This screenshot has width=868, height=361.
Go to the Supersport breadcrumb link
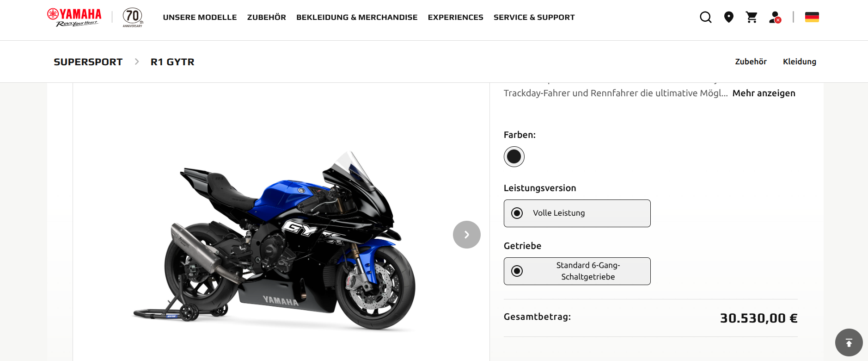pyautogui.click(x=88, y=62)
